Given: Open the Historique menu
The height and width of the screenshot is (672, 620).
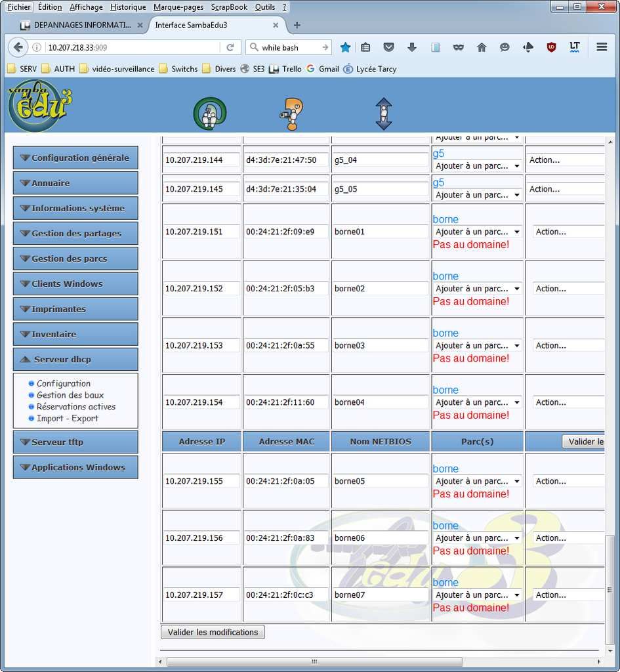Looking at the screenshot, I should coord(128,7).
